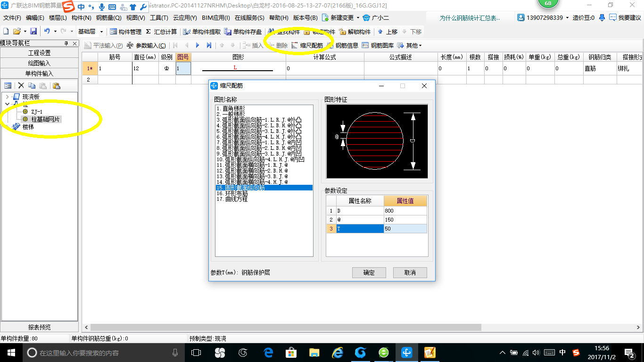Select 单构件存盘 save component tool

[x=243, y=32]
